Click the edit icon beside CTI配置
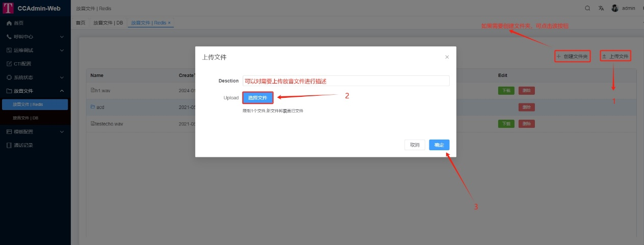644x245 pixels. [x=9, y=64]
